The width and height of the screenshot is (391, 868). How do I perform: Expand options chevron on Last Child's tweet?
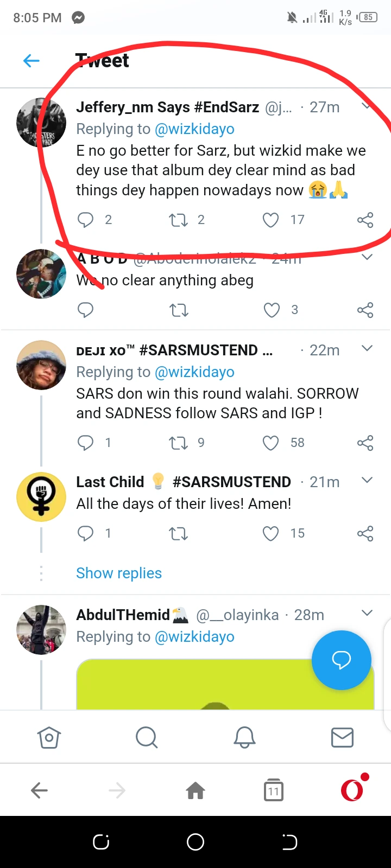tap(367, 480)
